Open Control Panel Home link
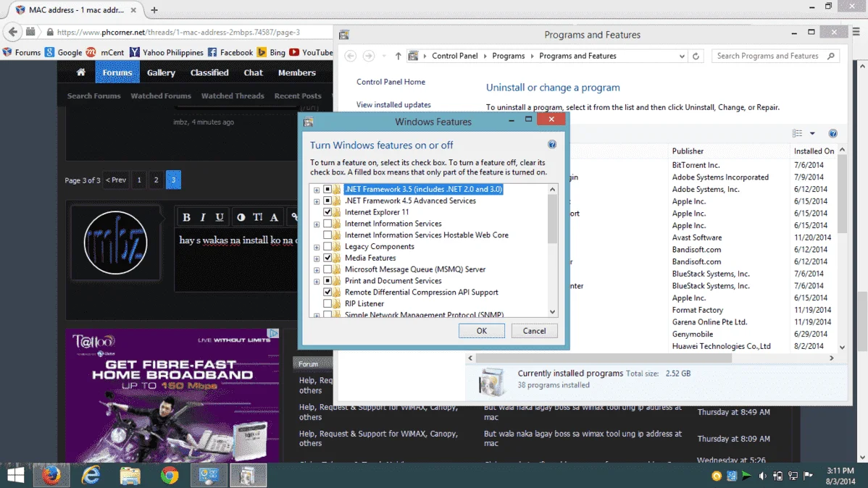Viewport: 868px width, 488px height. pyautogui.click(x=391, y=82)
